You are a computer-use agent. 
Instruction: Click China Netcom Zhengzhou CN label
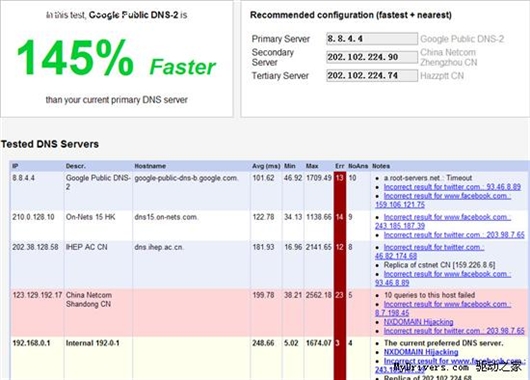point(448,57)
